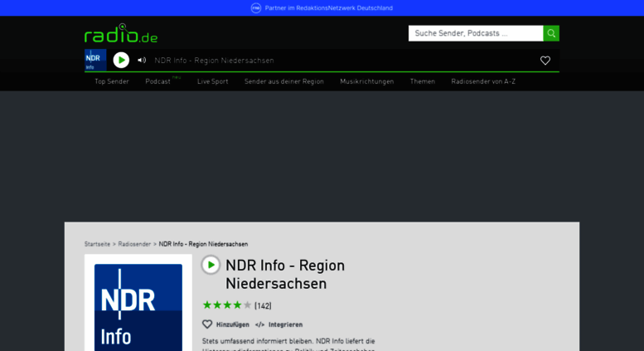Click the rating count (142)
Image resolution: width=644 pixels, height=351 pixels.
(x=263, y=306)
